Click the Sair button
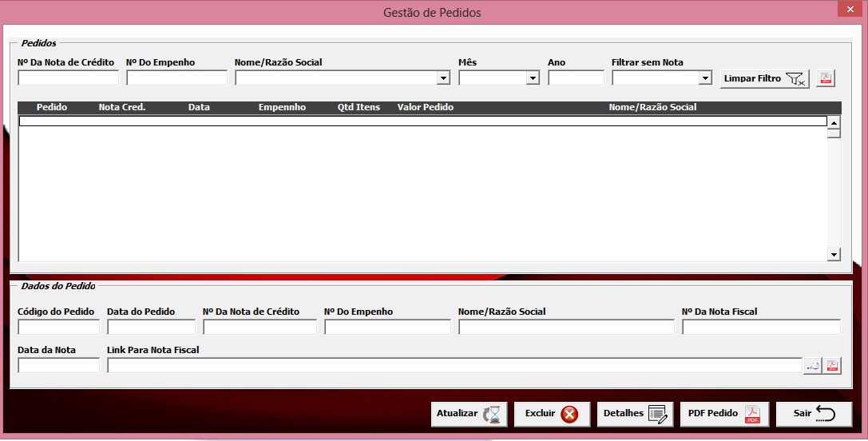The height and width of the screenshot is (441, 868). point(814,415)
